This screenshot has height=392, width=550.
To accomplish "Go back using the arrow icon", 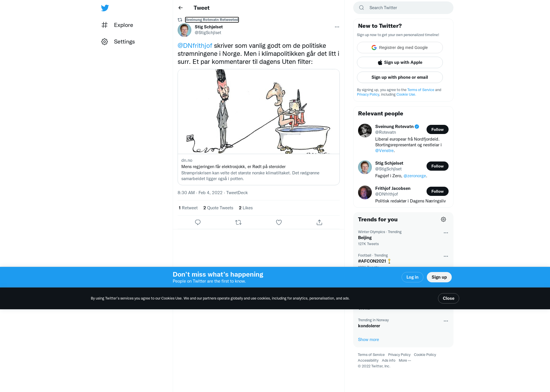I will [x=180, y=8].
